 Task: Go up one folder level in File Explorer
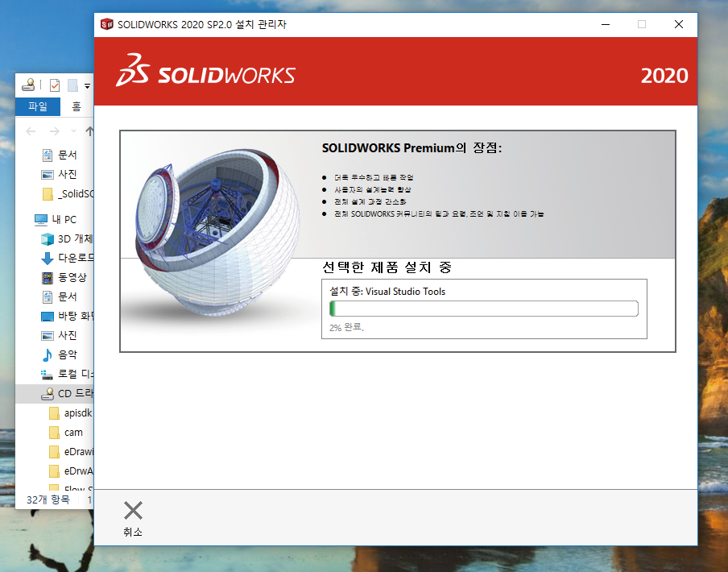(89, 131)
